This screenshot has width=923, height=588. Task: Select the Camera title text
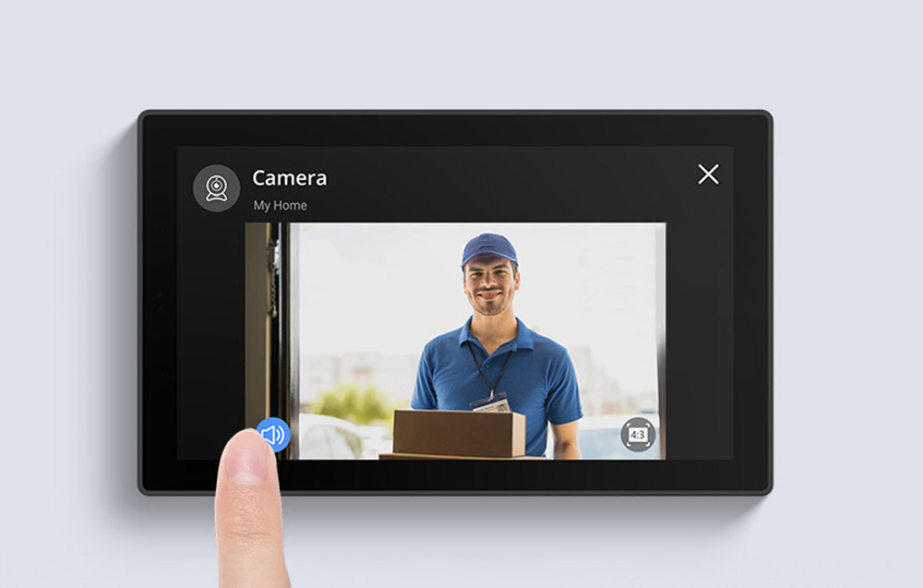click(x=290, y=178)
